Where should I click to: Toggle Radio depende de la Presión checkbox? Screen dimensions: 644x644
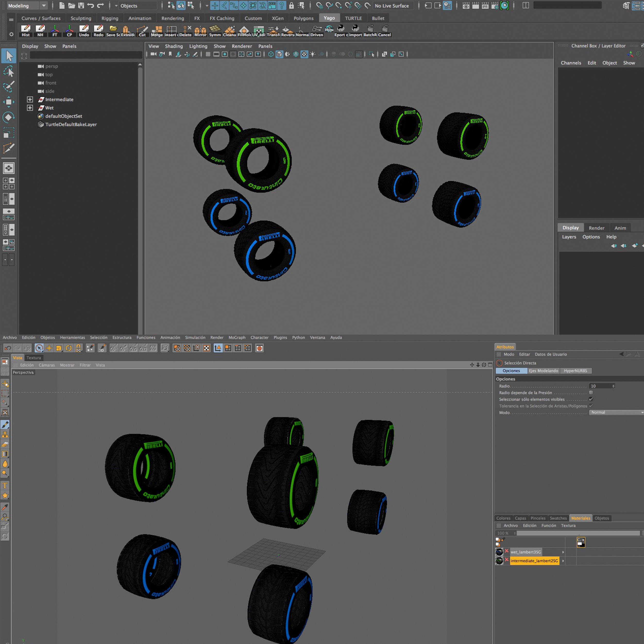coord(591,393)
